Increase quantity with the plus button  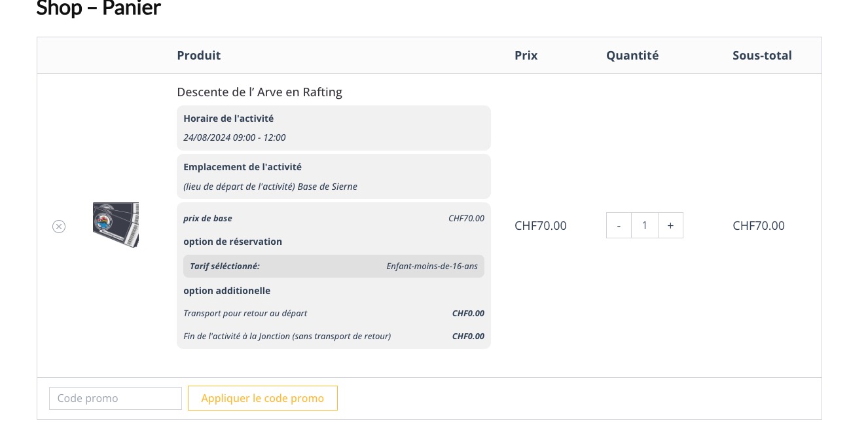(x=670, y=225)
